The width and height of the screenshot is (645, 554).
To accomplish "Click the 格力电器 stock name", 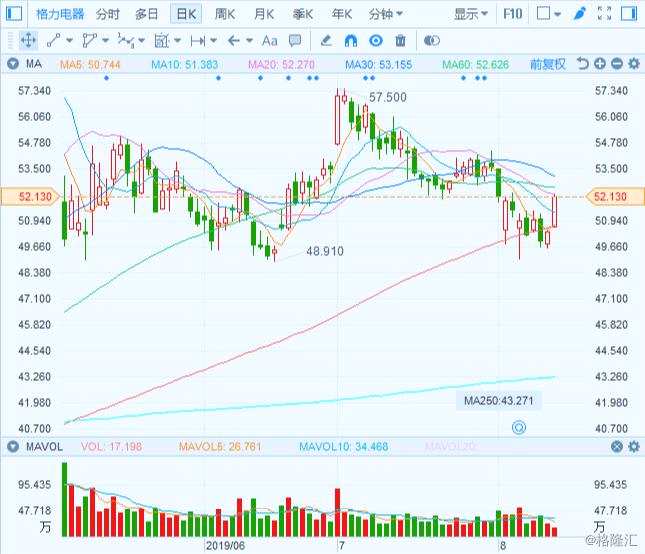I will click(x=60, y=14).
